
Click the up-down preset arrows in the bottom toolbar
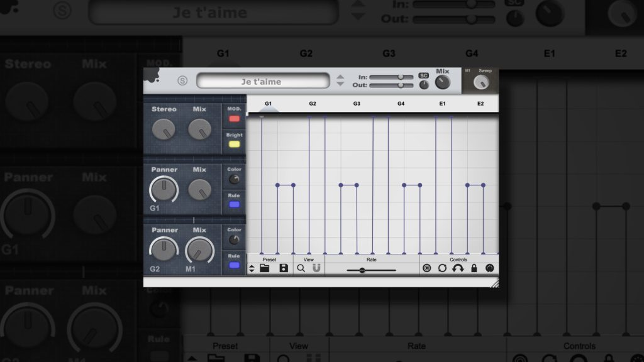pyautogui.click(x=252, y=268)
